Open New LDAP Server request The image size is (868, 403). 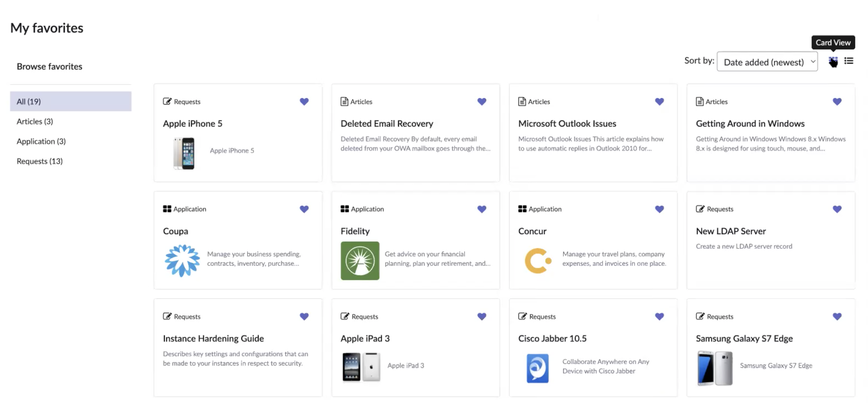point(731,231)
